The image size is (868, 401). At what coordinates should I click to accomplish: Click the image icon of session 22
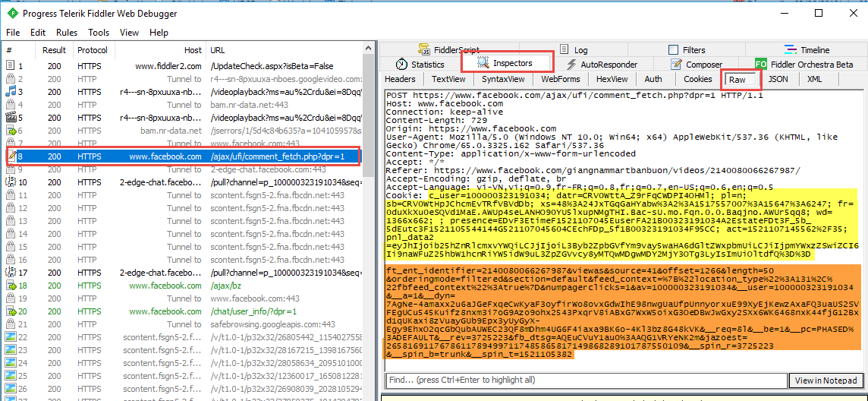tap(10, 336)
